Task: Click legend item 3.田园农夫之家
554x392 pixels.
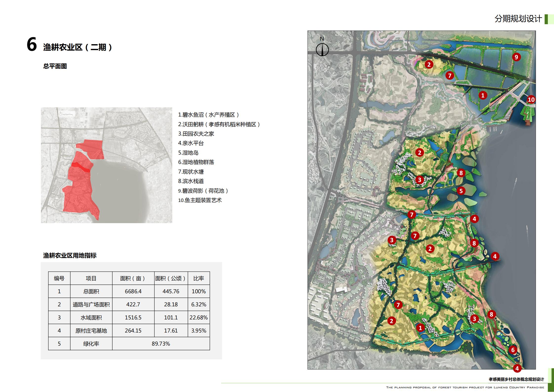Action: tap(196, 134)
